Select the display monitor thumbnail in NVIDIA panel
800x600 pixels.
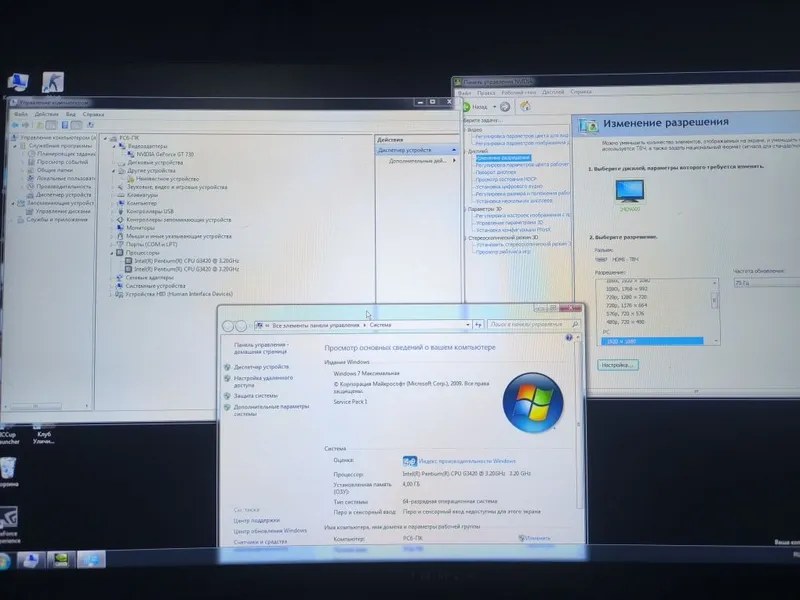630,192
